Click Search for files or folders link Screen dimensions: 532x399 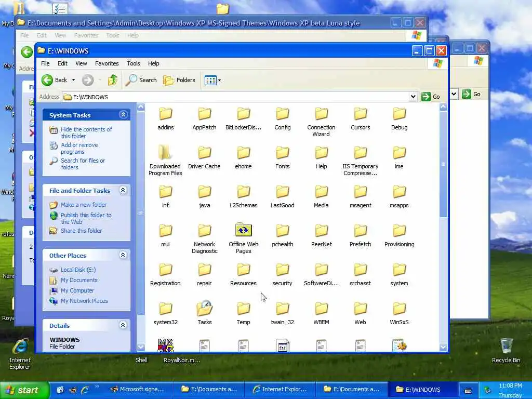point(83,164)
